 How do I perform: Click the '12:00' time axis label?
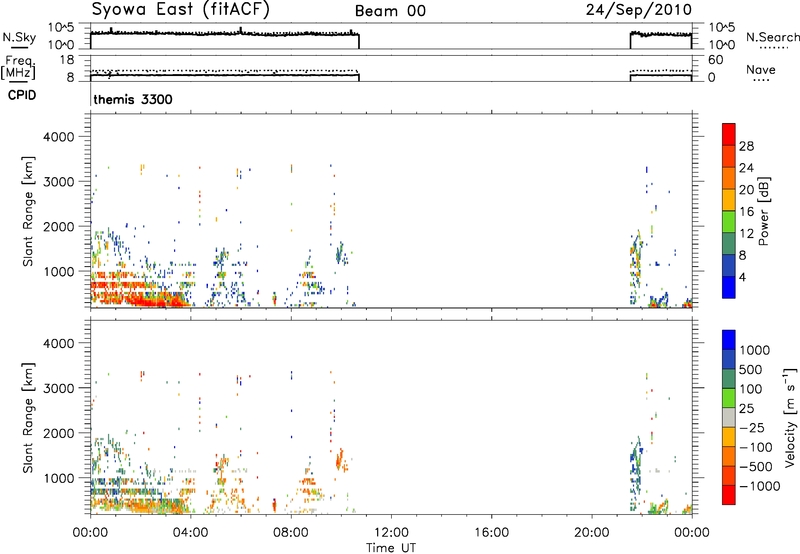coord(391,533)
